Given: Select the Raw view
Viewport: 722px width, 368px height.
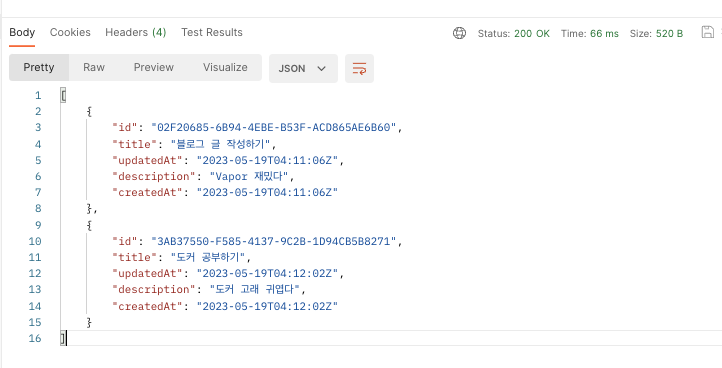Looking at the screenshot, I should [x=94, y=67].
